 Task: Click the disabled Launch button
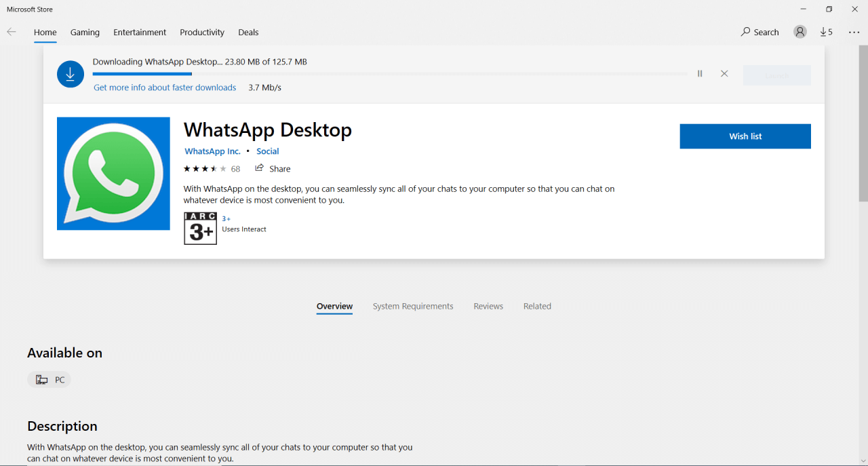click(777, 75)
